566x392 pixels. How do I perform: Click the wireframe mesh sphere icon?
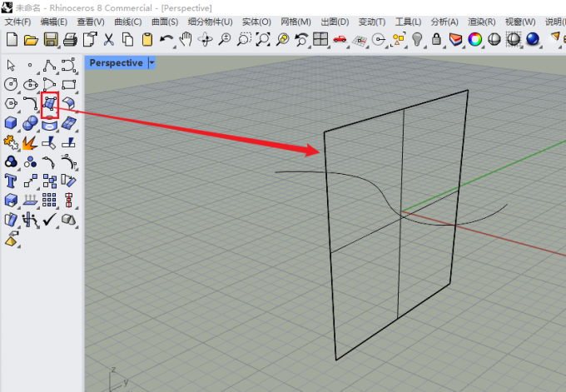(514, 39)
